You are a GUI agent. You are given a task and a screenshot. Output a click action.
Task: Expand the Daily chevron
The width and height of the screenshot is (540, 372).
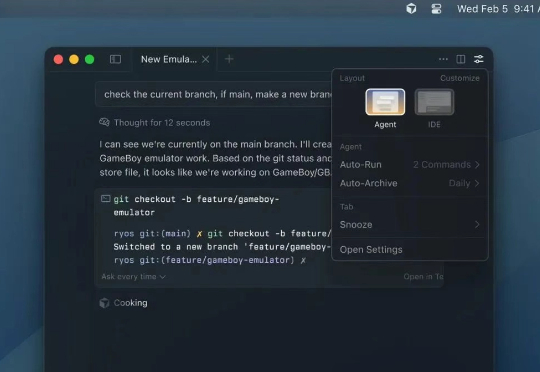477,183
